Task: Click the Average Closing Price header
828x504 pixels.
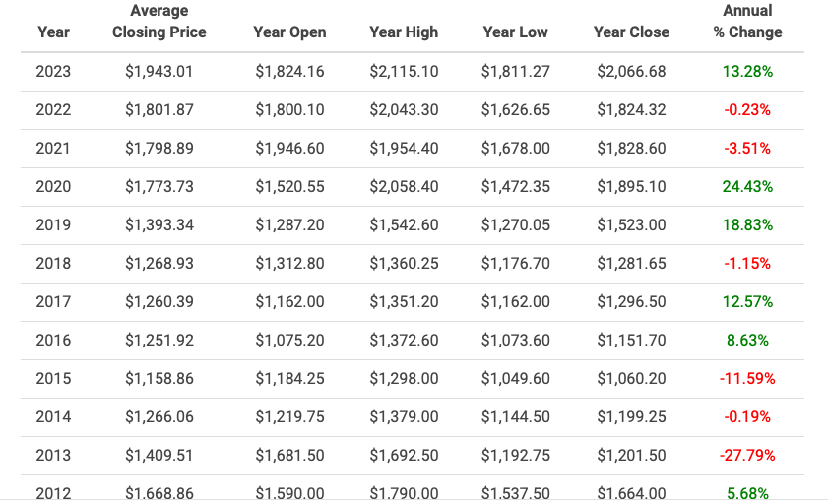Action: [x=159, y=22]
